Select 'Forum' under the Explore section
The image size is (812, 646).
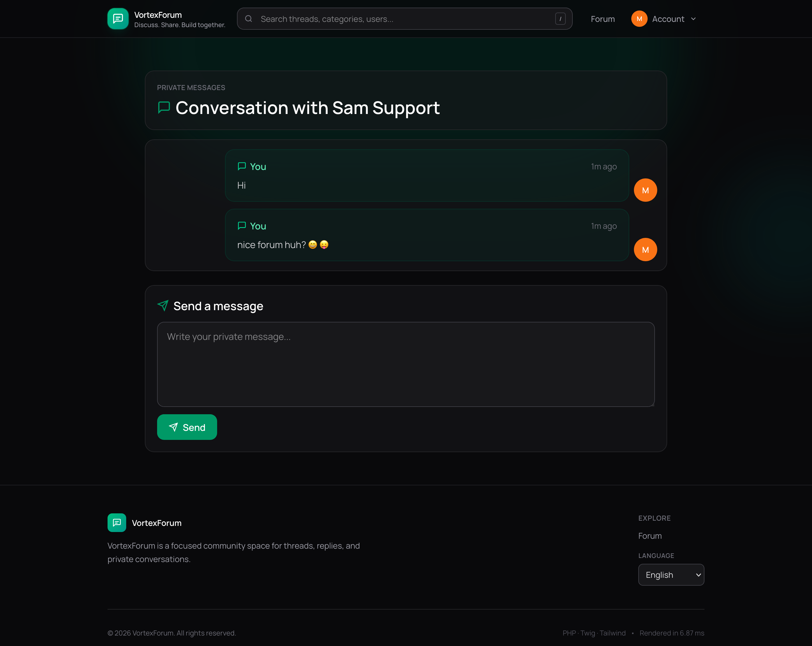pos(650,536)
